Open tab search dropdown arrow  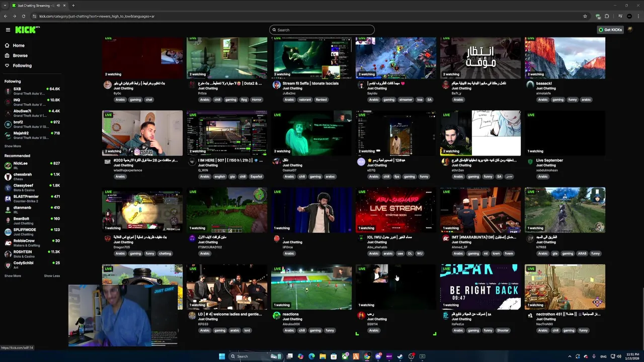6,6
